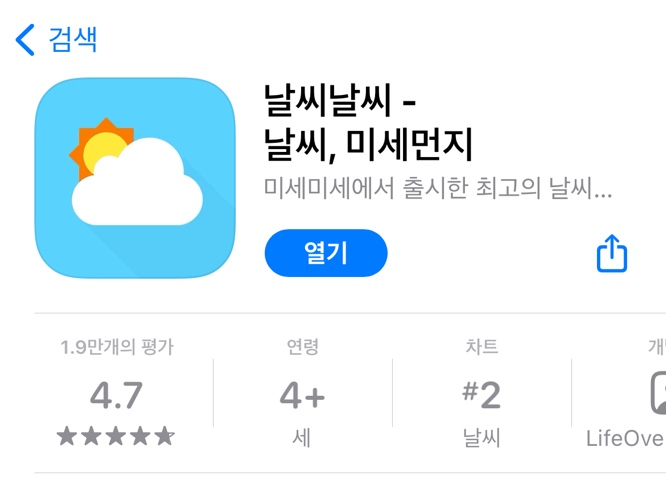
Task: Tap the blue back chevron arrow
Action: (x=25, y=40)
